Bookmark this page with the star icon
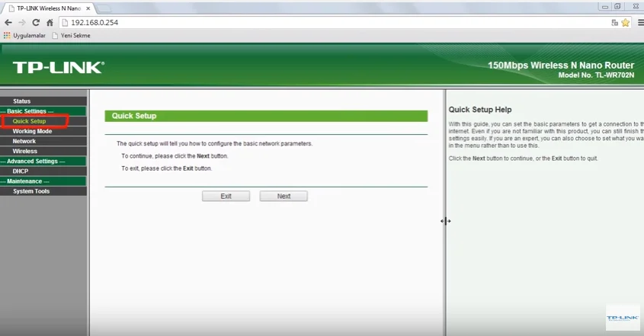 click(x=625, y=23)
